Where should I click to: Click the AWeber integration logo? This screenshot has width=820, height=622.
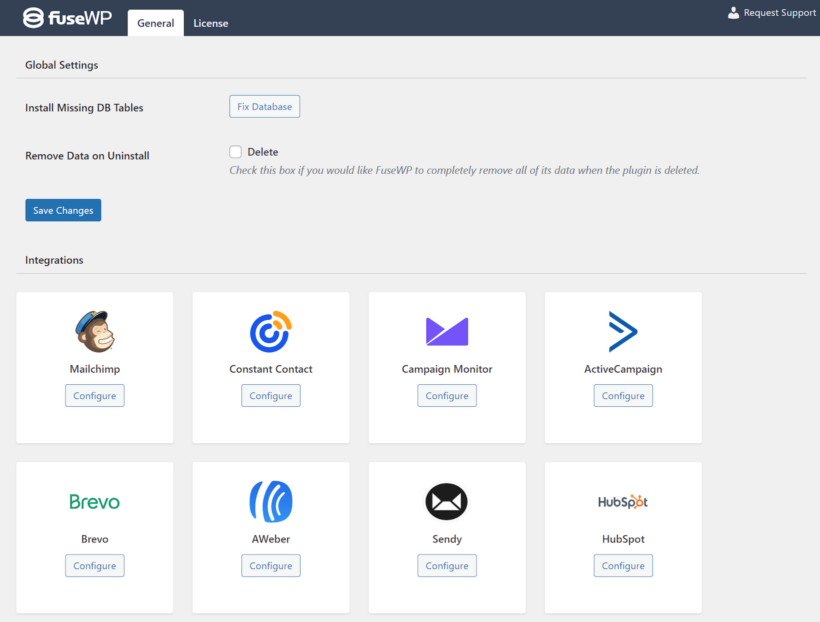click(x=270, y=501)
